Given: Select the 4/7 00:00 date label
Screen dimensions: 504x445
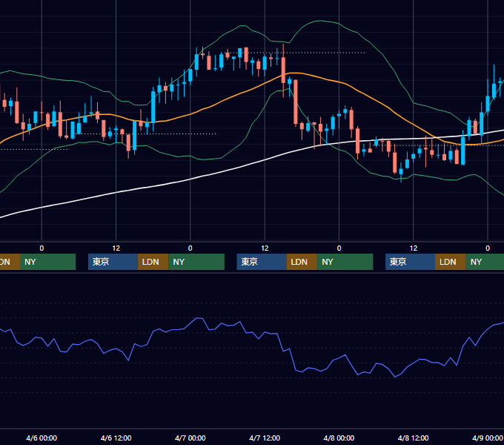Looking at the screenshot, I should click(x=190, y=438).
